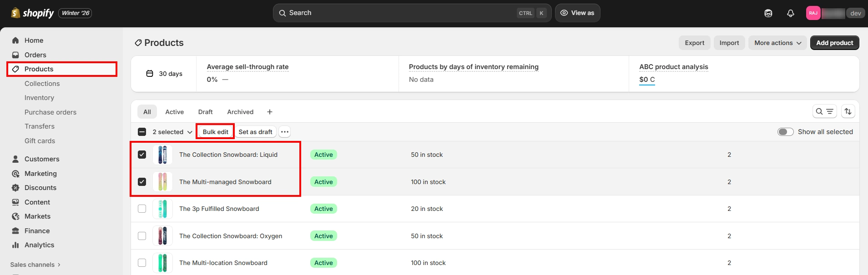
Task: Open Gift cards in sidebar
Action: coord(40,141)
